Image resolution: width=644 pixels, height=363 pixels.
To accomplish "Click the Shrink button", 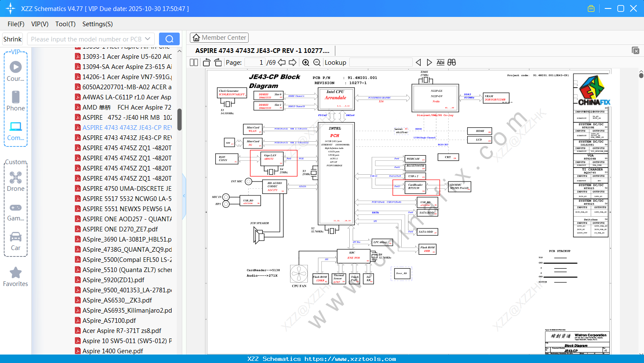I will point(13,39).
